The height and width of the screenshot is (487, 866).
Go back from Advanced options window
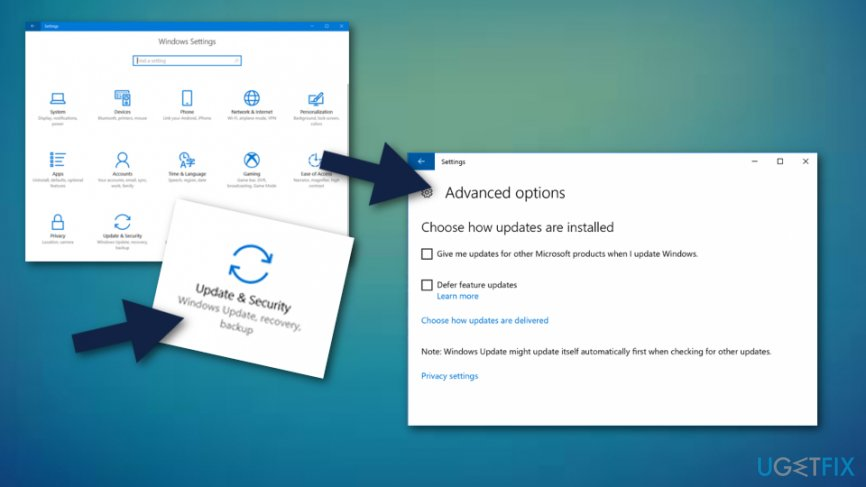[x=421, y=161]
